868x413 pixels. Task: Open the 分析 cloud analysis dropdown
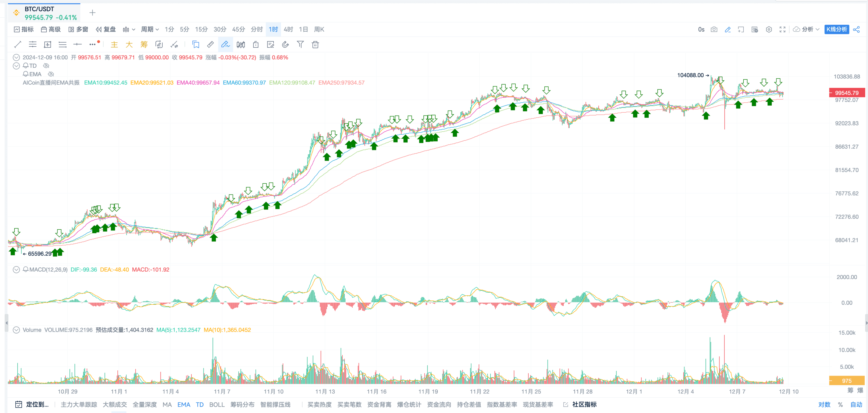tap(806, 29)
